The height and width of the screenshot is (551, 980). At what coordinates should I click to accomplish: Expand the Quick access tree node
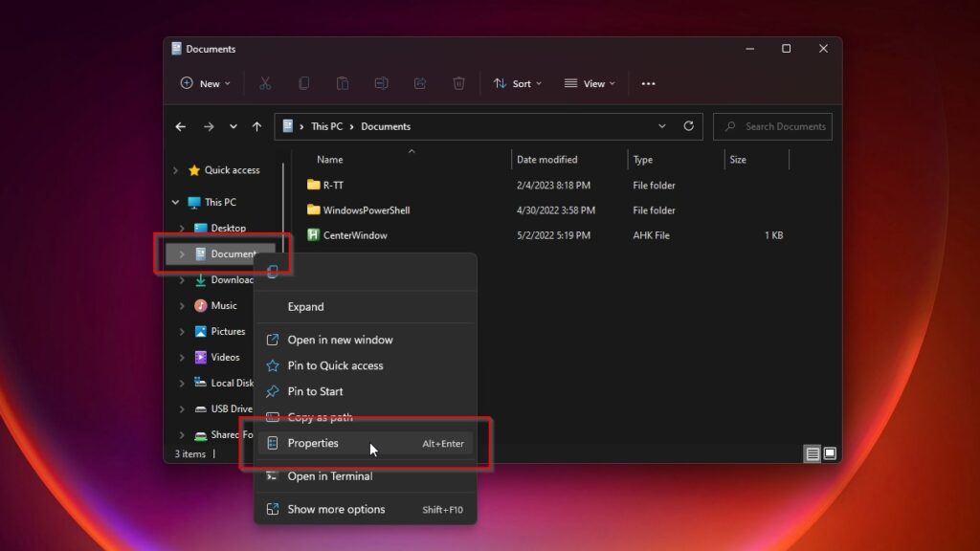pos(176,170)
